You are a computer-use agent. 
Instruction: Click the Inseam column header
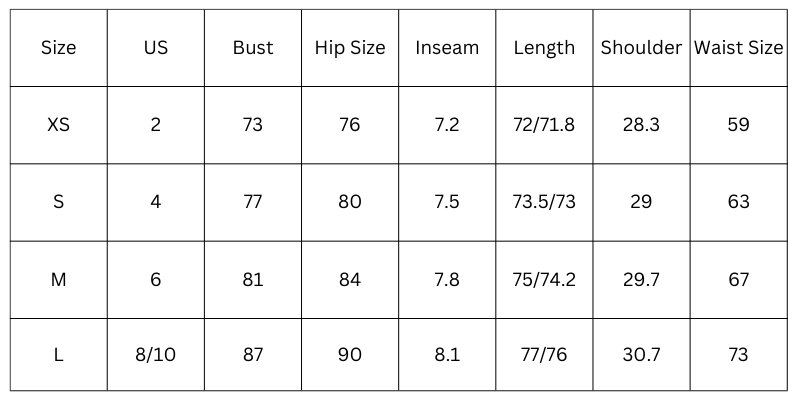pyautogui.click(x=447, y=48)
